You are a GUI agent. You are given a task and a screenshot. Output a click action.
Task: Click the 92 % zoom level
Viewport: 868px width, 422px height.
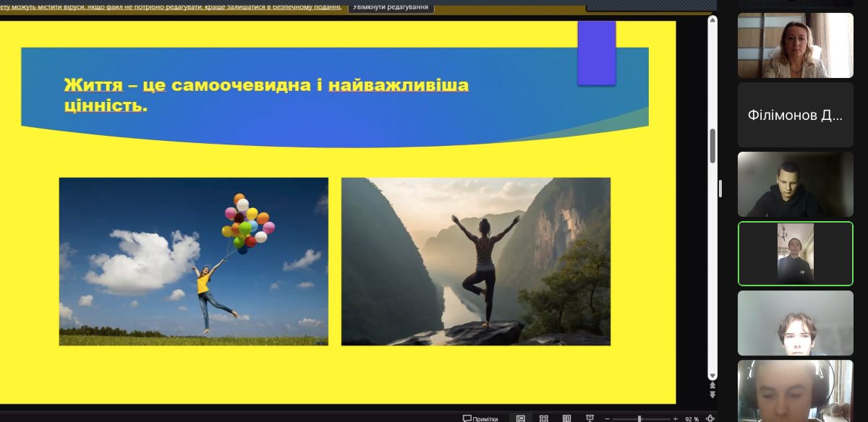click(692, 418)
